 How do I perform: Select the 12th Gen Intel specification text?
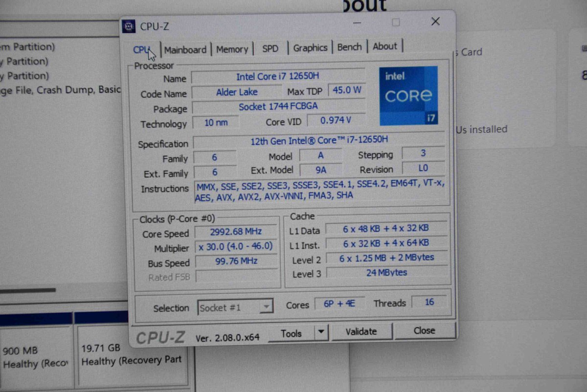tap(319, 140)
